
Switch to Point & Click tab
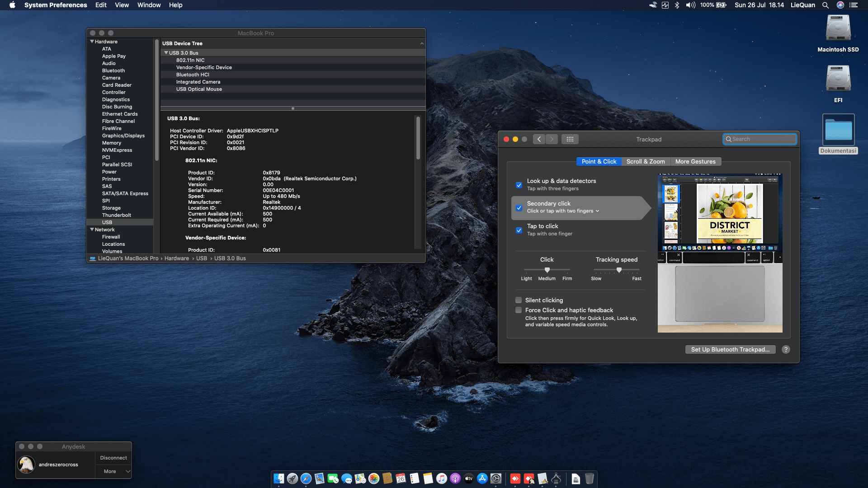(599, 161)
